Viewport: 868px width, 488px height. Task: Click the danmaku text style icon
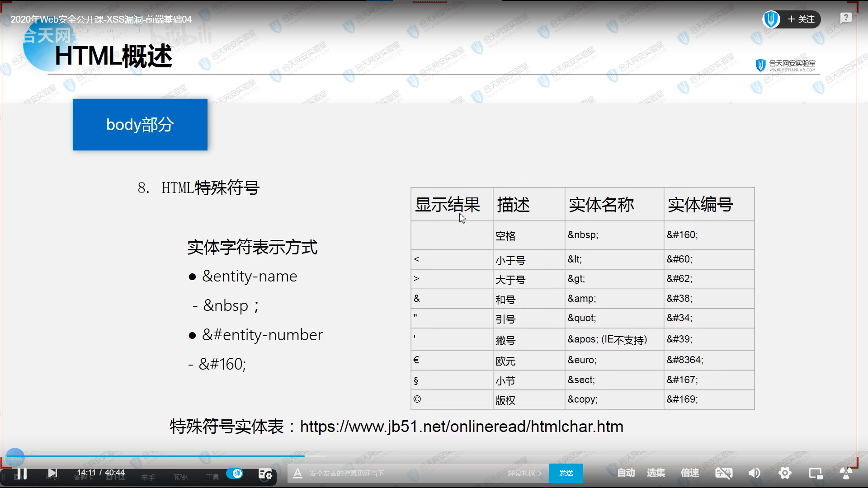point(297,473)
